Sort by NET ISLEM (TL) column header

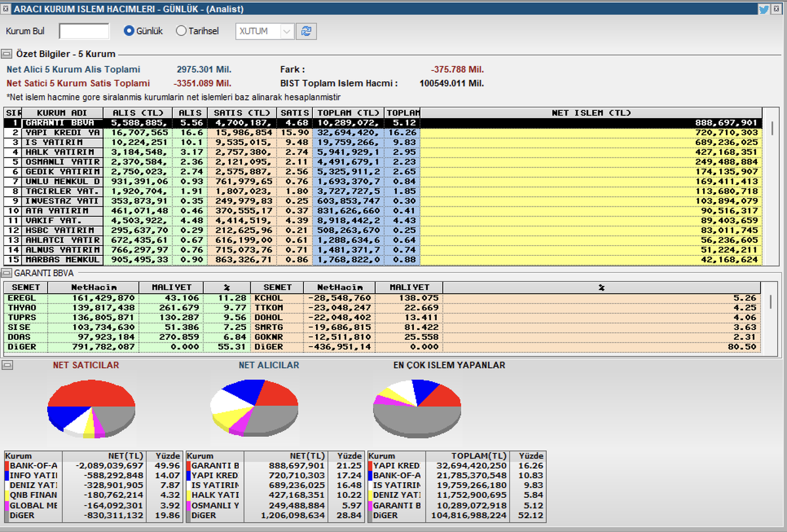point(591,113)
